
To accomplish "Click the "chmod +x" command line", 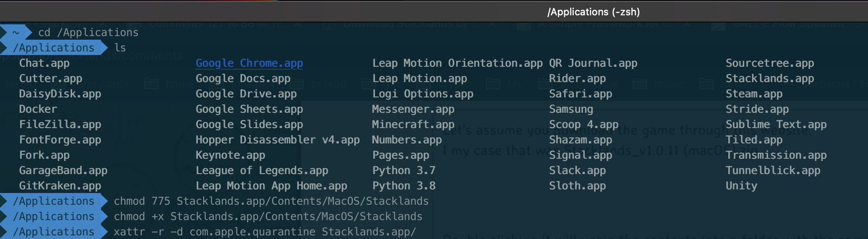I will pyautogui.click(x=268, y=216).
